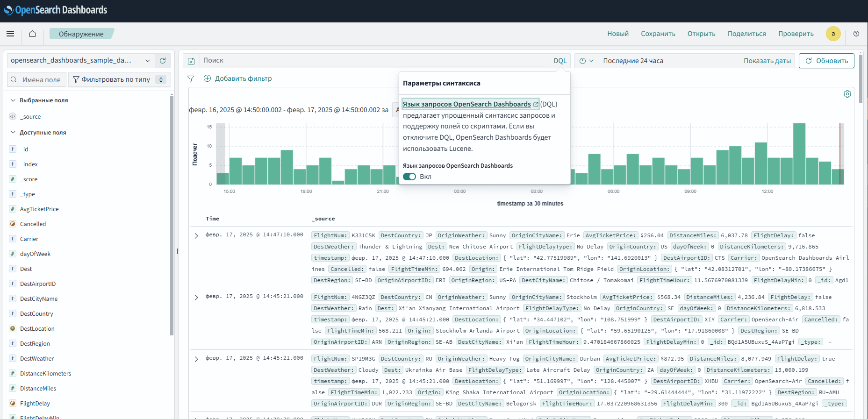Click the Поиск query input field
The image size is (868, 419).
[x=374, y=61]
